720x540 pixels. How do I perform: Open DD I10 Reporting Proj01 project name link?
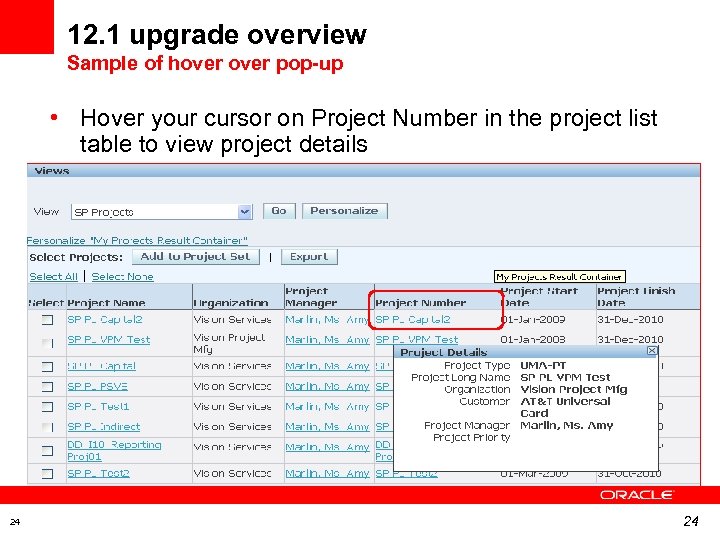[x=114, y=450]
